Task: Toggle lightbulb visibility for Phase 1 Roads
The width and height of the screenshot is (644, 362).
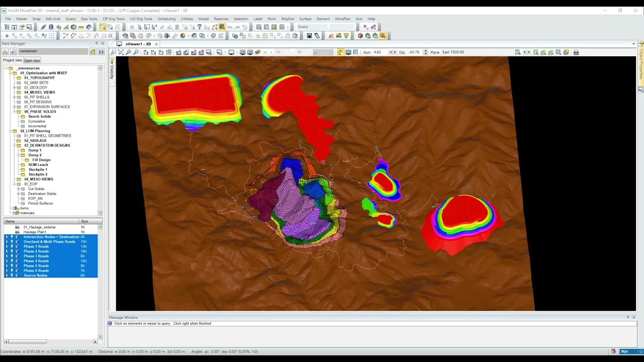Action: [12, 246]
